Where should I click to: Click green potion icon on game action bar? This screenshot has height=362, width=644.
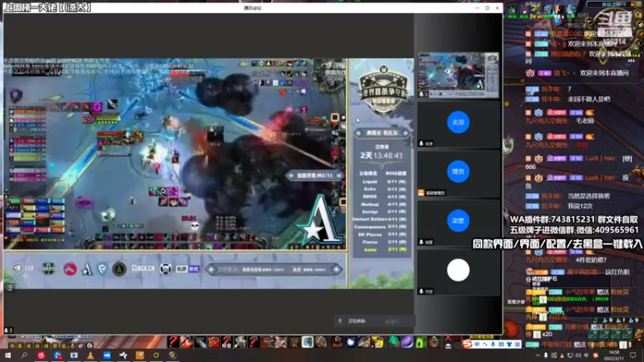tap(394, 341)
